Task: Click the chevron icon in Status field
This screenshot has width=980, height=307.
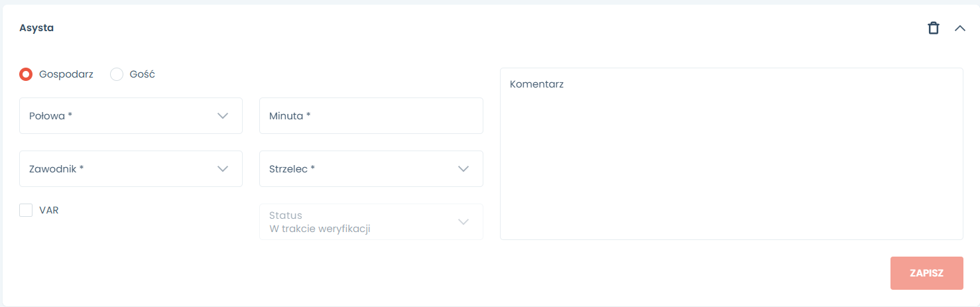Action: click(x=463, y=222)
